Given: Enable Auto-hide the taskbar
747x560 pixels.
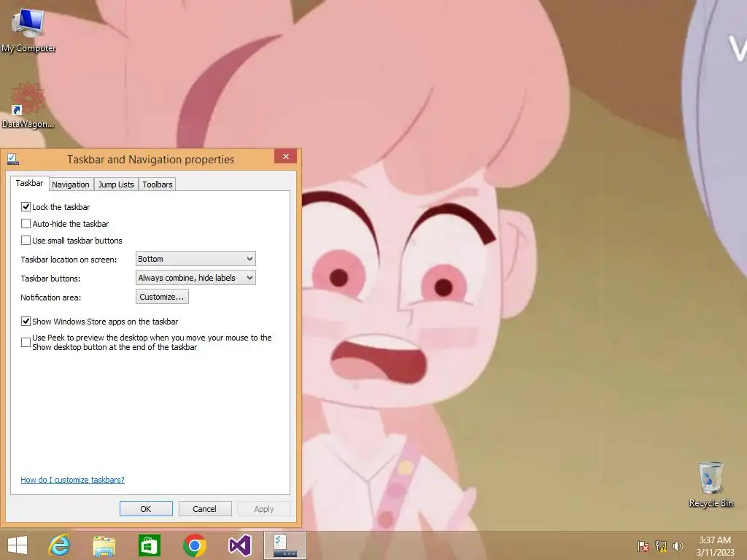Looking at the screenshot, I should (x=26, y=224).
